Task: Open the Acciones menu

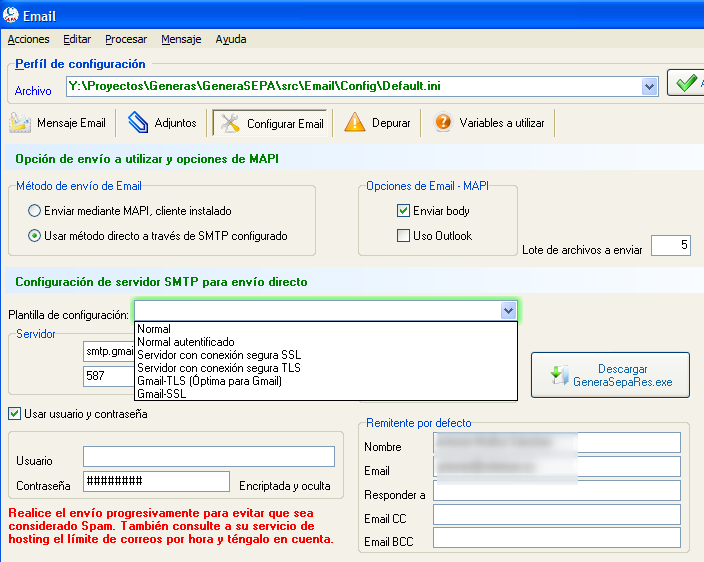Action: 28,40
